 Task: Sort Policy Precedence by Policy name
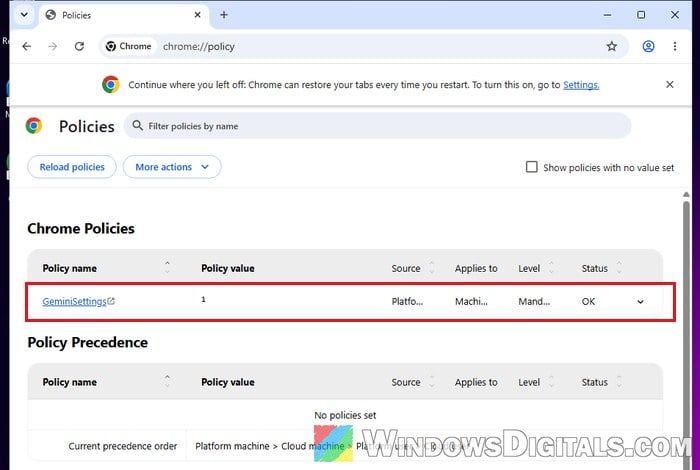tap(167, 382)
